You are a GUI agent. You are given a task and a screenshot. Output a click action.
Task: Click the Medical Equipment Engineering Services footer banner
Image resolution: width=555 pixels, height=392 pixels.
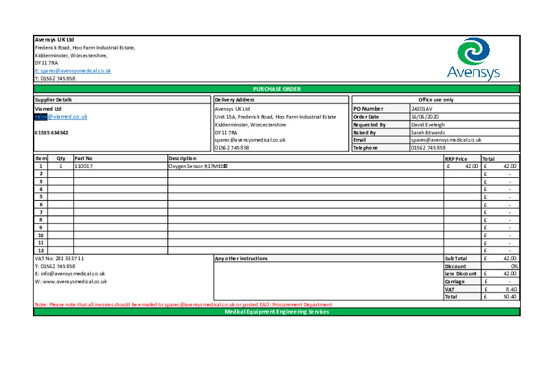[277, 312]
